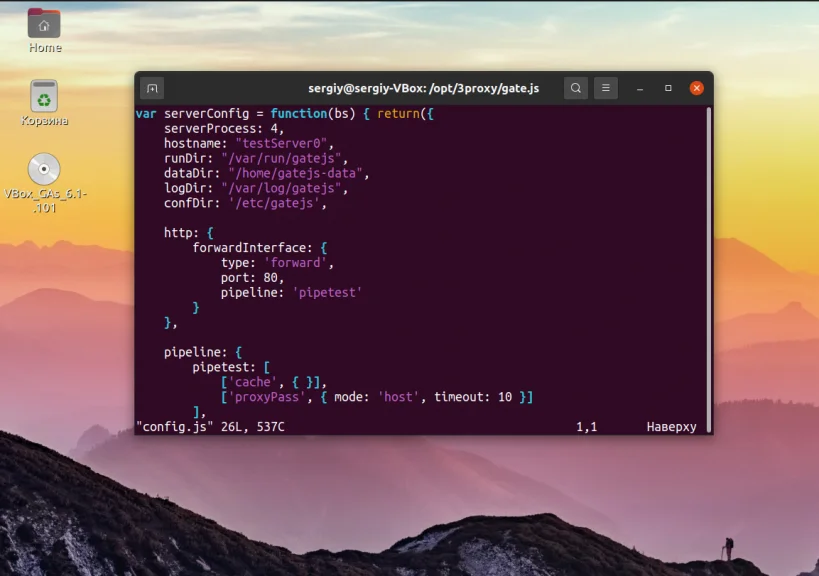Click the 'pipetest' pipeline string

point(327,292)
